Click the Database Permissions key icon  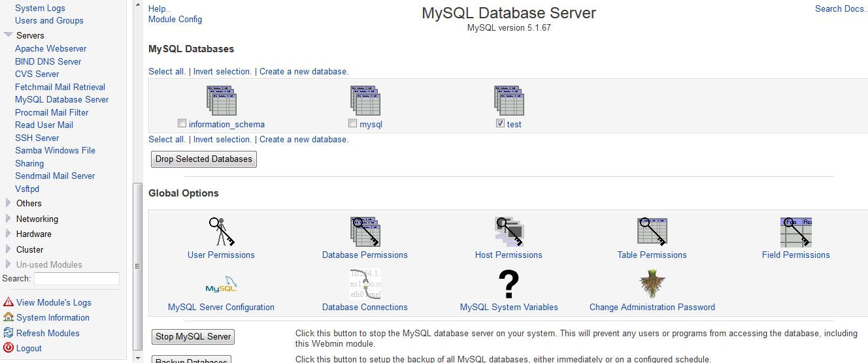tap(365, 231)
